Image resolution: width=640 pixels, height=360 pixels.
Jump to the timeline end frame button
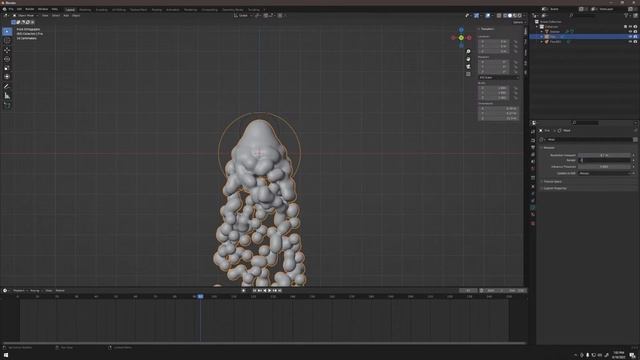280,291
